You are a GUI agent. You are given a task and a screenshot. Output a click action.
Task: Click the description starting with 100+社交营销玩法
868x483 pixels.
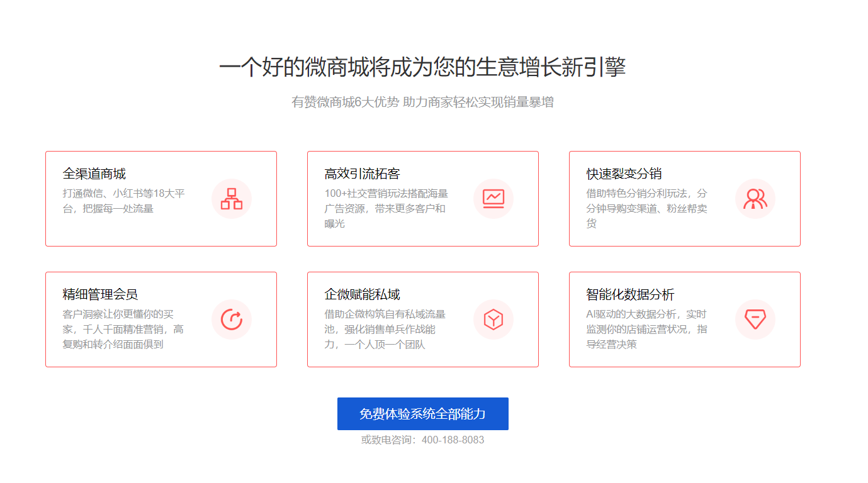click(386, 208)
